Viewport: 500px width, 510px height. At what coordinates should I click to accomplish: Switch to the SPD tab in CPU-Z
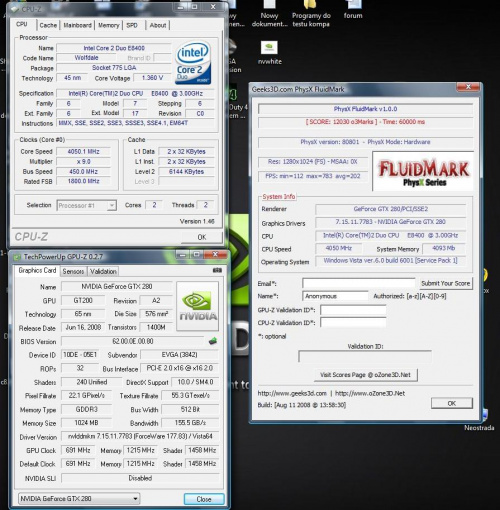pos(132,25)
